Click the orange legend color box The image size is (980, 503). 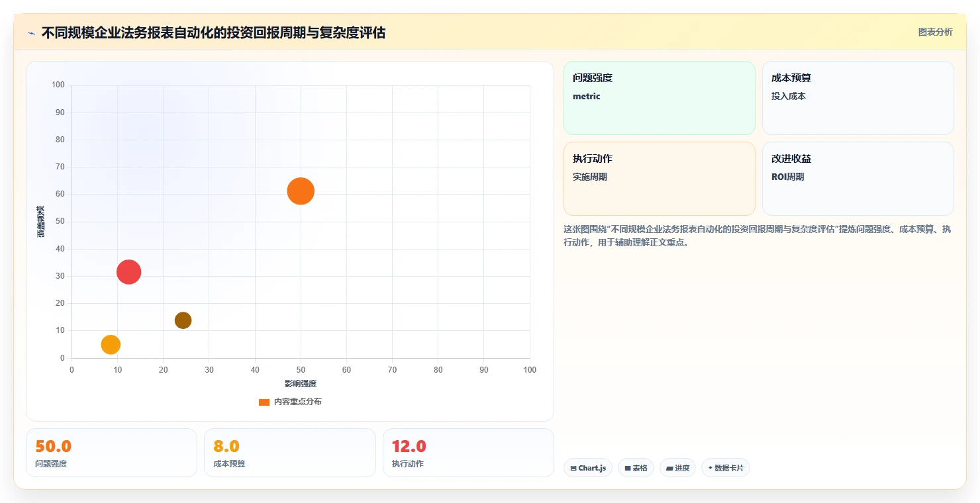point(264,402)
